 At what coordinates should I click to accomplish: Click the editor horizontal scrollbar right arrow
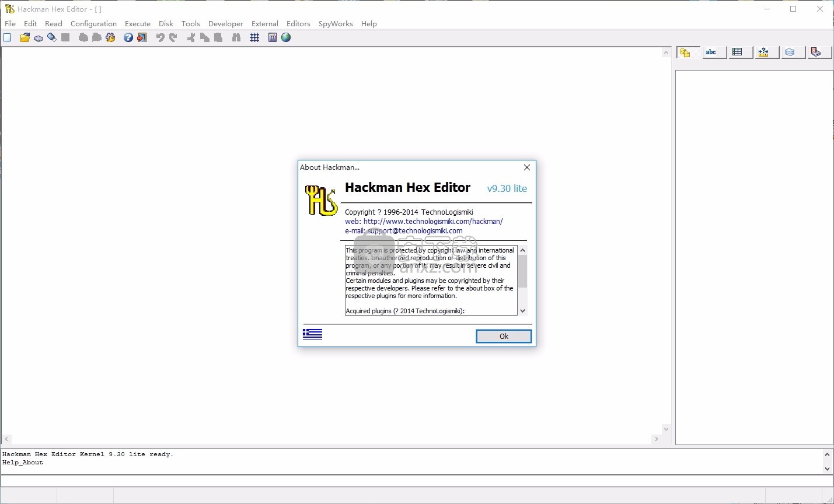[657, 439]
